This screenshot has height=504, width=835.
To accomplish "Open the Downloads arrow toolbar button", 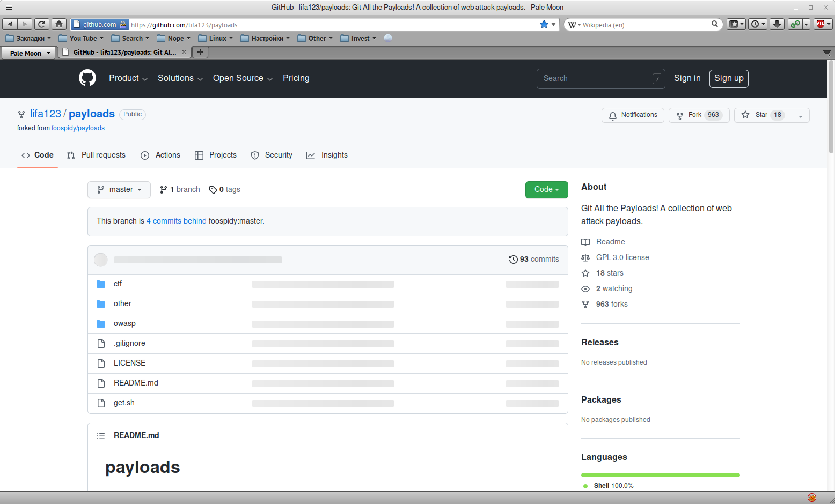I will point(777,24).
